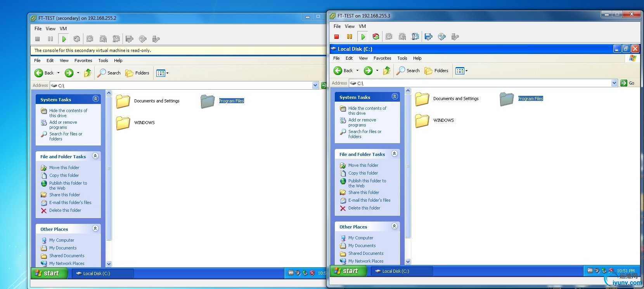Click the green Back arrow in primary console Explorer
The height and width of the screenshot is (289, 644).
tap(338, 71)
